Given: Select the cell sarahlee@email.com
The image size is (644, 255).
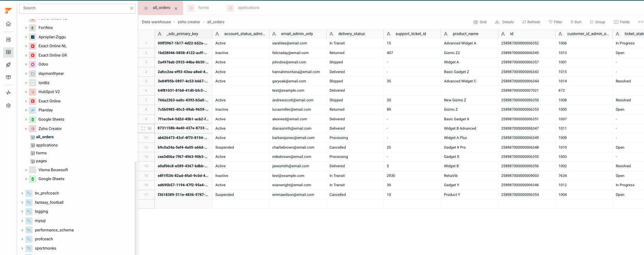Looking at the screenshot, I should [x=298, y=43].
